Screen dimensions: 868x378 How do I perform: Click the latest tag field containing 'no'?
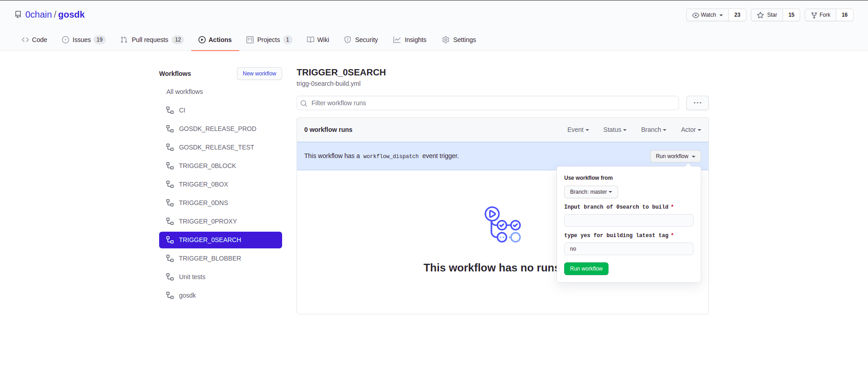[x=629, y=249]
